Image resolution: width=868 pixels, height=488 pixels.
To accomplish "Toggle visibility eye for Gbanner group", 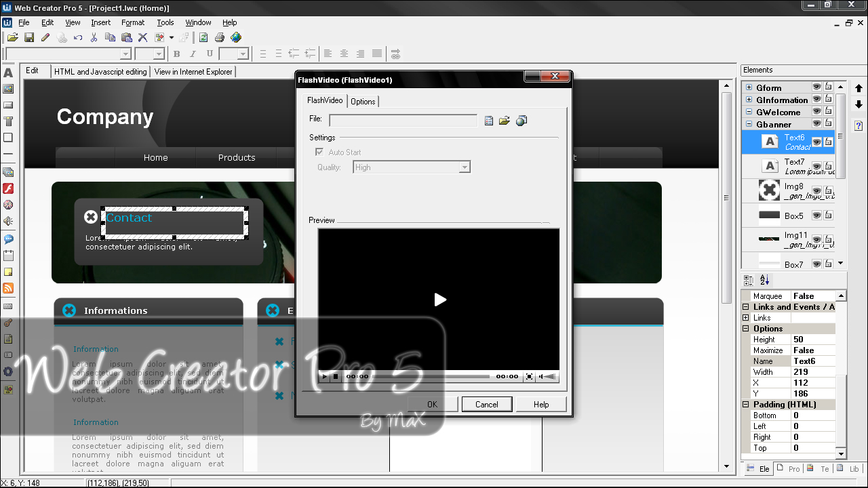I will 817,124.
